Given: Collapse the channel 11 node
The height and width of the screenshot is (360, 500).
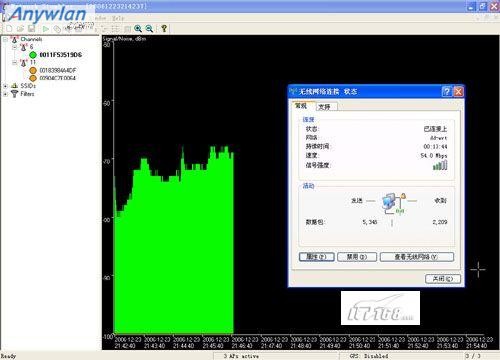Looking at the screenshot, I should [x=14, y=62].
